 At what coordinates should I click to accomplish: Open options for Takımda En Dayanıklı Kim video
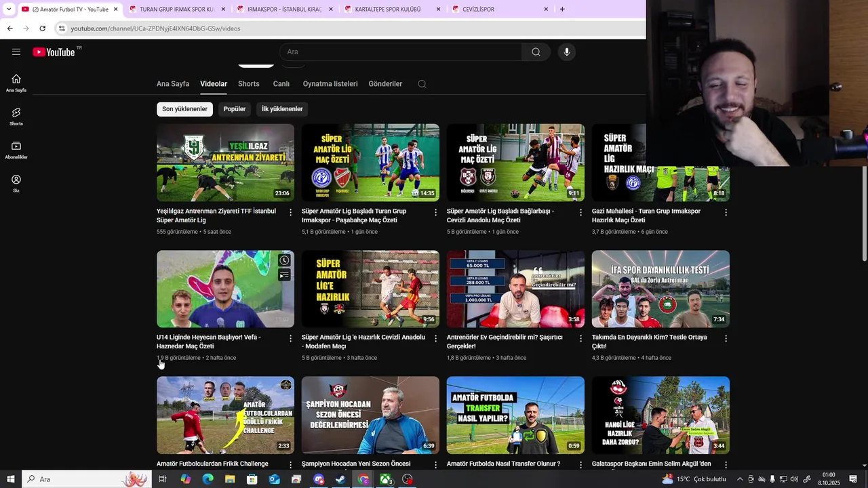tap(726, 338)
